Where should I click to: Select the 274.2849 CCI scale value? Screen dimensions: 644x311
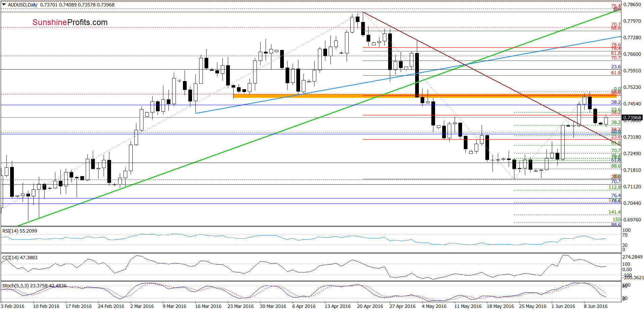pyautogui.click(x=633, y=257)
